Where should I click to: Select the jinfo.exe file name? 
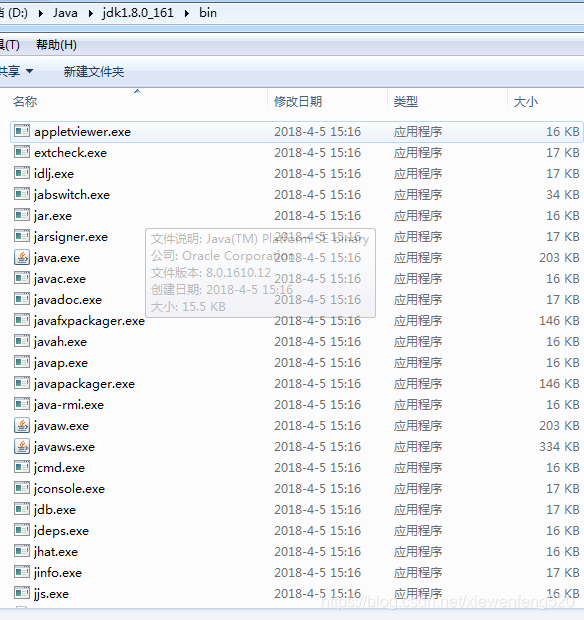[58, 573]
